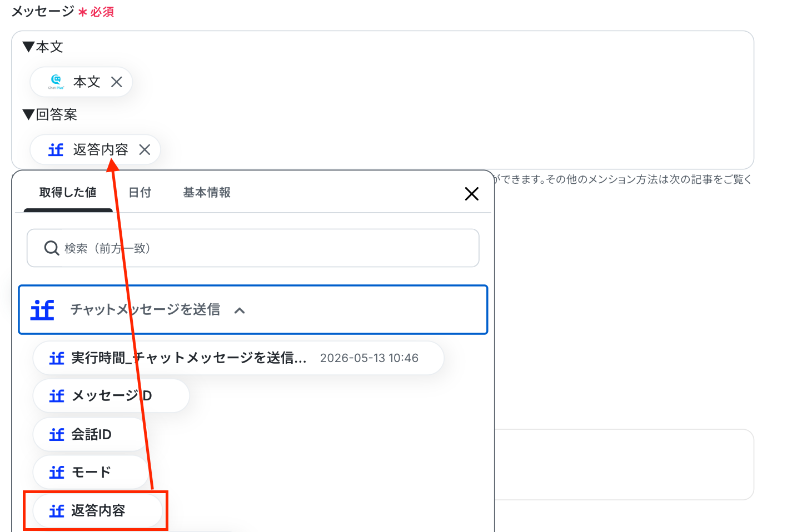This screenshot has height=532, width=787.
Task: Click the if icon beside 返答内容 list item
Action: pos(57,511)
